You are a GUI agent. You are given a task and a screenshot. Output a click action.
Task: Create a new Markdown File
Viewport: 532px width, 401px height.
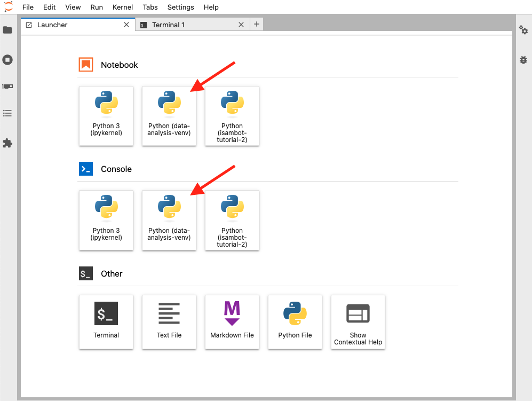232,322
